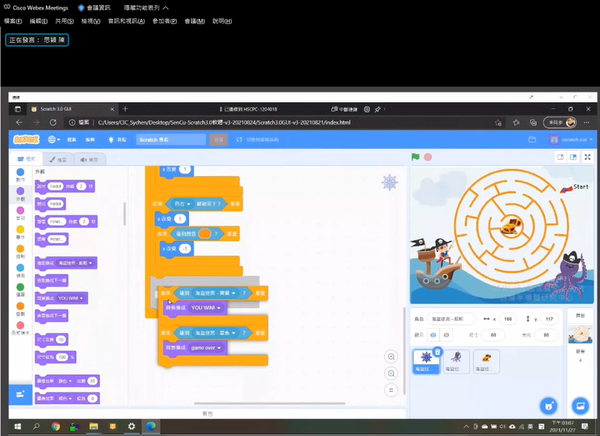
Task: Open the tutorials lightbulb menu item
Action: click(x=117, y=140)
